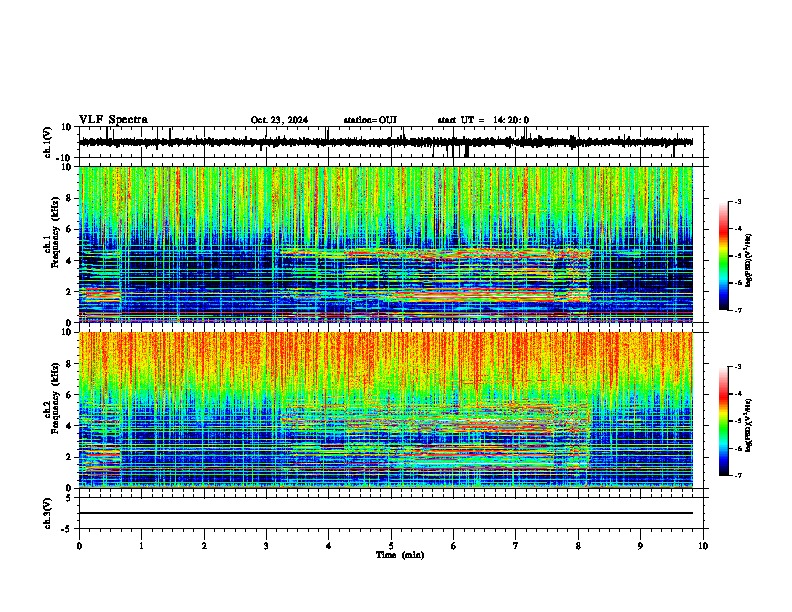
Task: Click time axis tick label '10'
Action: (703, 546)
